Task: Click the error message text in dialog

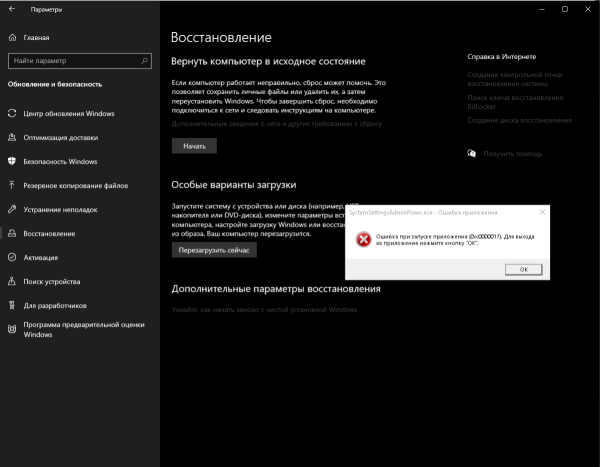Action: coord(455,240)
